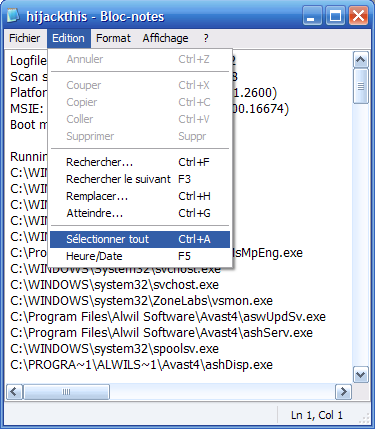Click the greyed Copier entry
The image size is (375, 429).
click(x=140, y=102)
